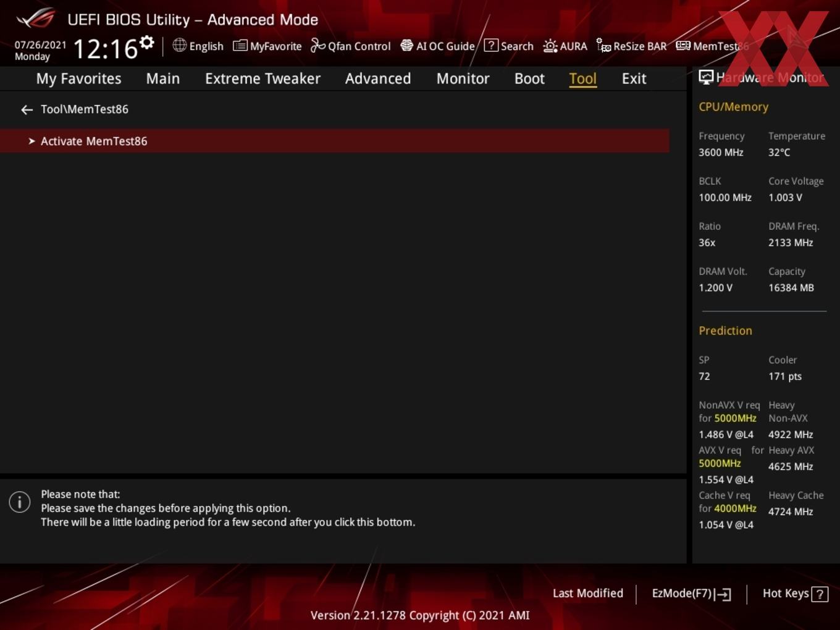The image size is (840, 630).
Task: Click the information icon in the help panel
Action: (x=20, y=502)
